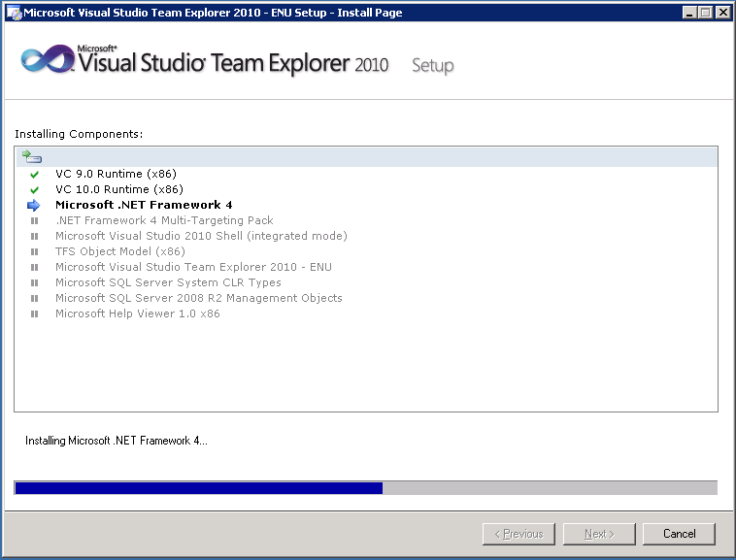This screenshot has width=736, height=560.
Task: Click pause icon beside Visual Studio 2010 Shell
Action: click(x=34, y=236)
